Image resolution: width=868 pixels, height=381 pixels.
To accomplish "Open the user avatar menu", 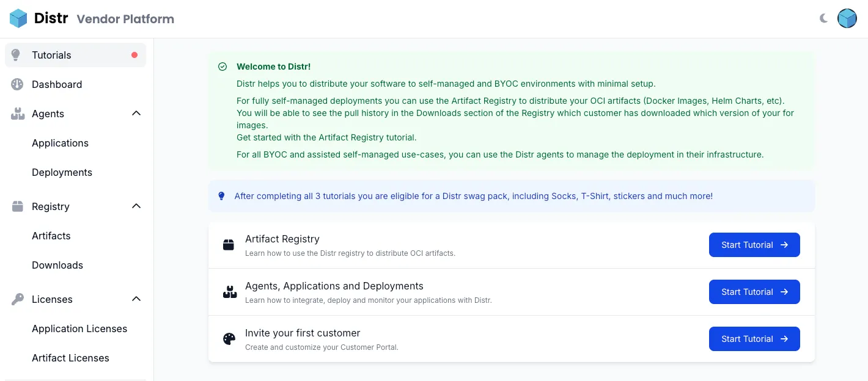I will tap(847, 18).
